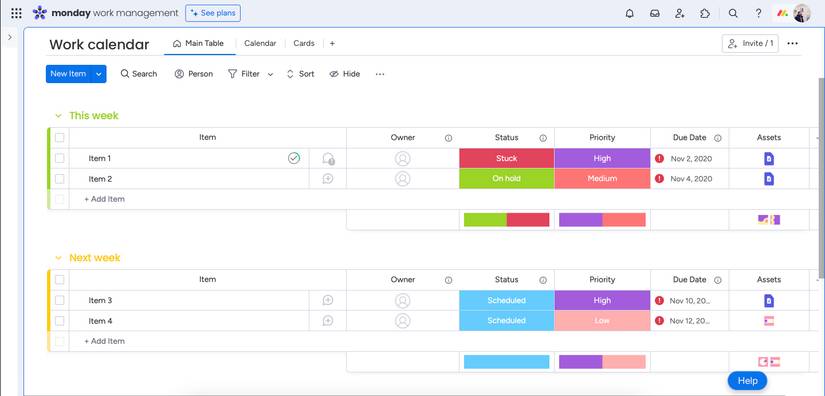Open Item 1 asset file icon

[x=769, y=158]
